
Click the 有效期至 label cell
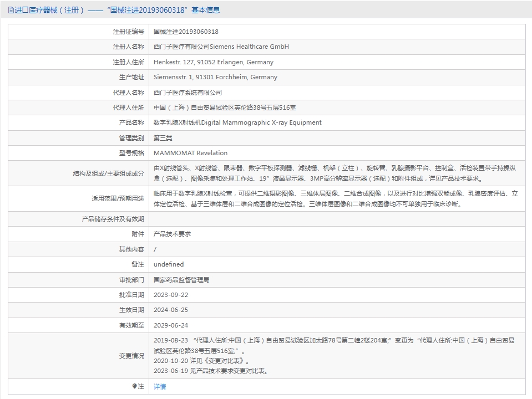(78, 325)
